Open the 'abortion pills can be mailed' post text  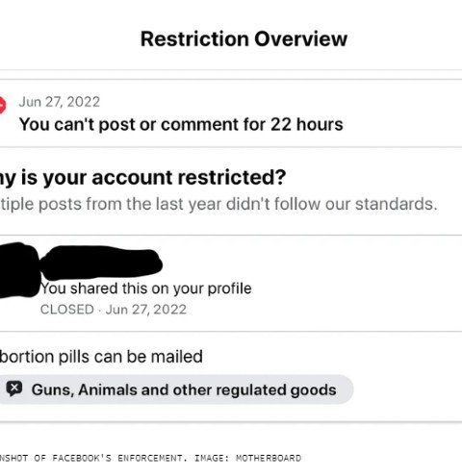coord(101,356)
